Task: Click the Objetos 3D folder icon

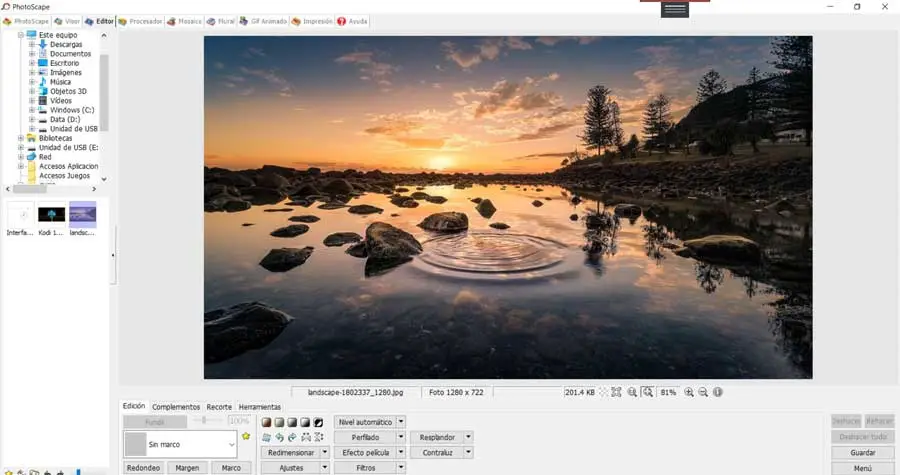Action: pos(42,91)
